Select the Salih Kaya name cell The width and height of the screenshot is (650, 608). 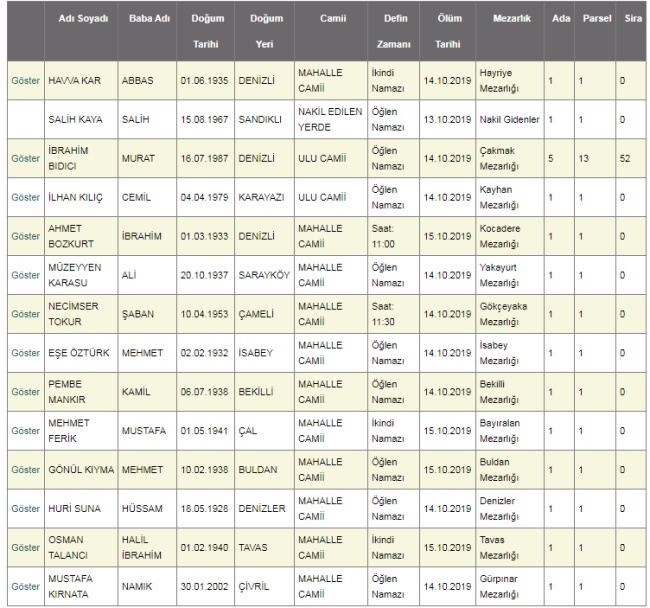pos(74,119)
